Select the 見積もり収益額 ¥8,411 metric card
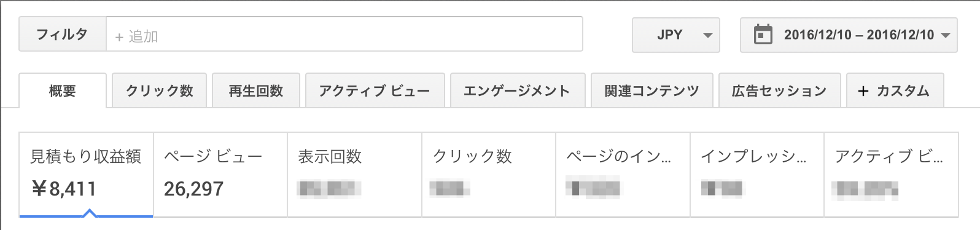Screen dimensions: 980x230 point(86,175)
